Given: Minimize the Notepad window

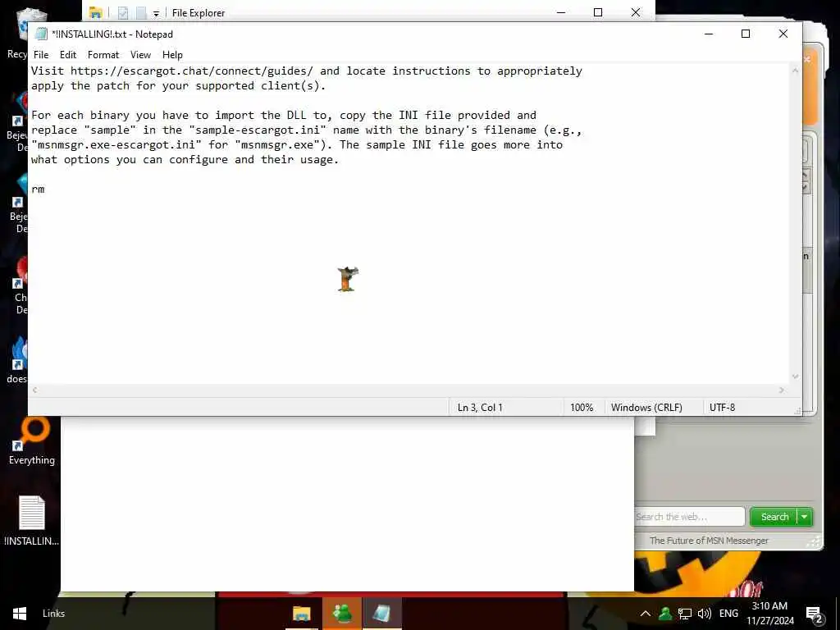Looking at the screenshot, I should (709, 34).
